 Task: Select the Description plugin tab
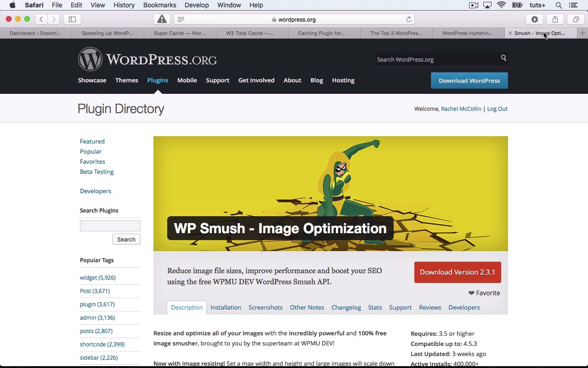click(x=187, y=307)
